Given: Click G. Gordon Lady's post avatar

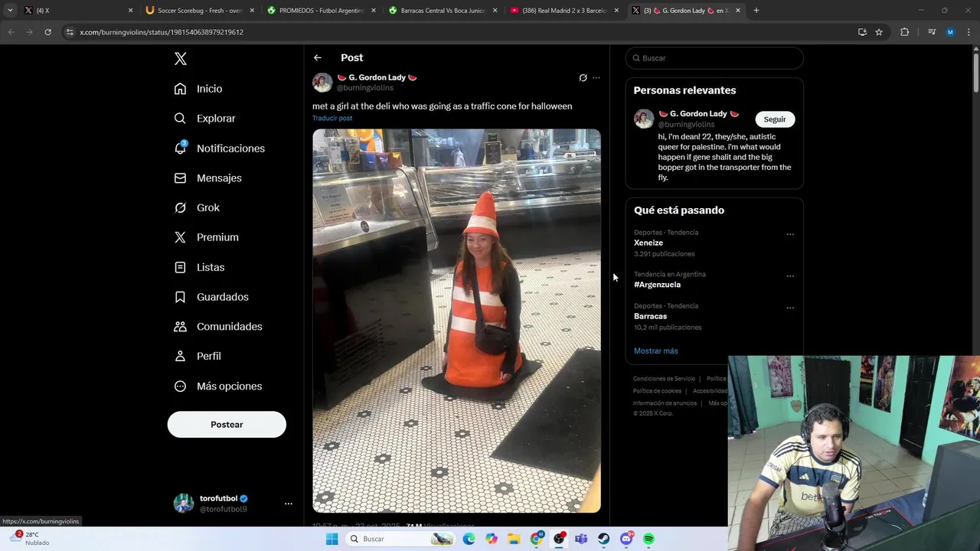Looking at the screenshot, I should [x=322, y=82].
